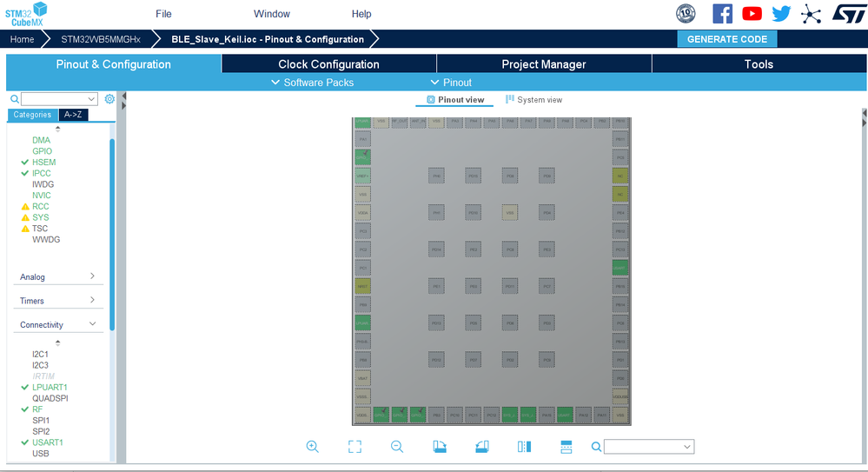This screenshot has width=868, height=472.
Task: Switch to Clock Configuration tab
Action: 328,64
